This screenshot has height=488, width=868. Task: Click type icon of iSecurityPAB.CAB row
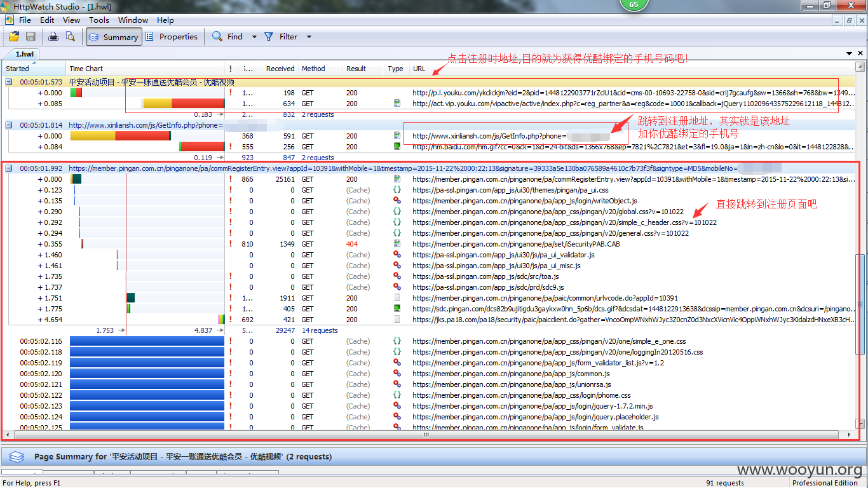pos(397,244)
